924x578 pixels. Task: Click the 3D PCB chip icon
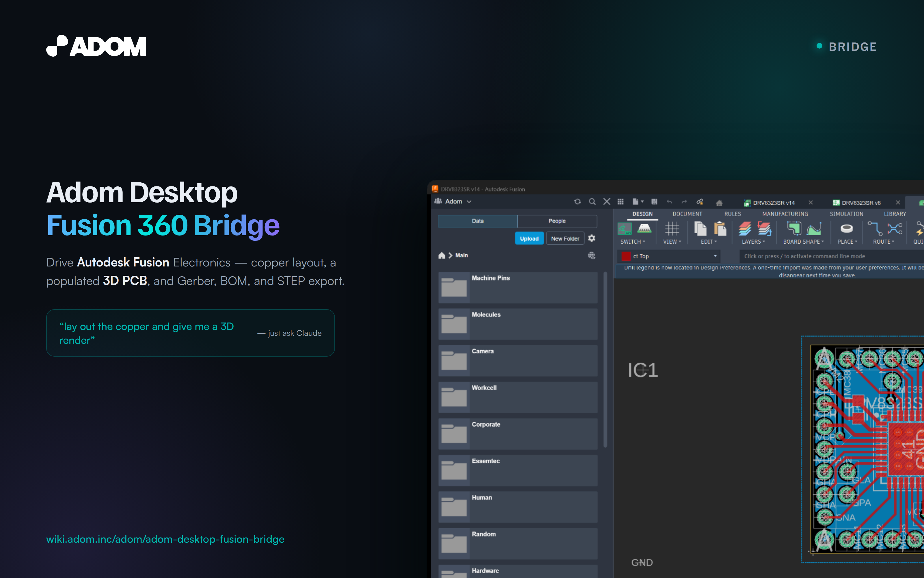[644, 229]
